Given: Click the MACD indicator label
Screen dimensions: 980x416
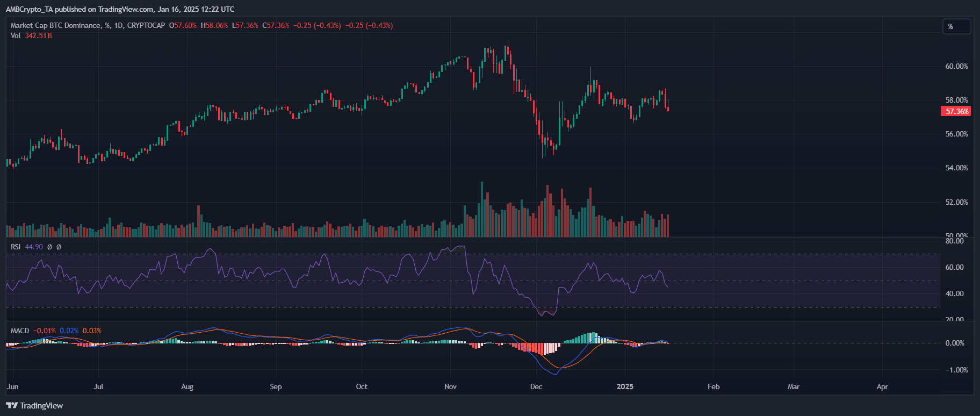Looking at the screenshot, I should 20,331.
